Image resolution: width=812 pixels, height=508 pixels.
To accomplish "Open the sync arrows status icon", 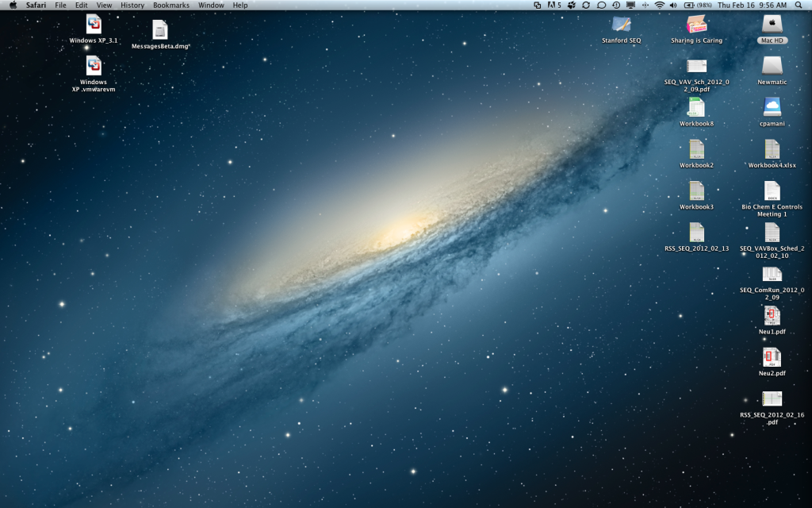I will [586, 6].
